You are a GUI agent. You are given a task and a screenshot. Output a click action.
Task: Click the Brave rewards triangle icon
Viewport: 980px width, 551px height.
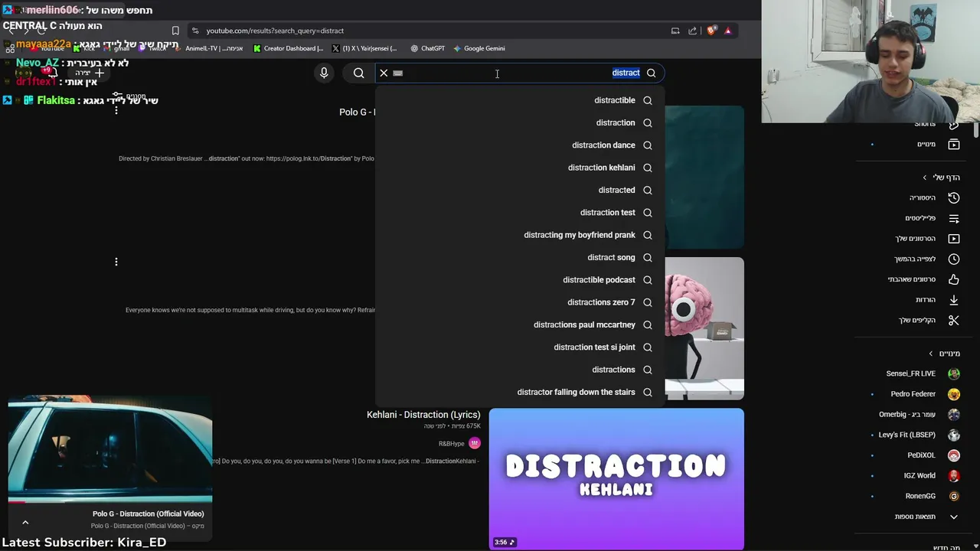(728, 31)
